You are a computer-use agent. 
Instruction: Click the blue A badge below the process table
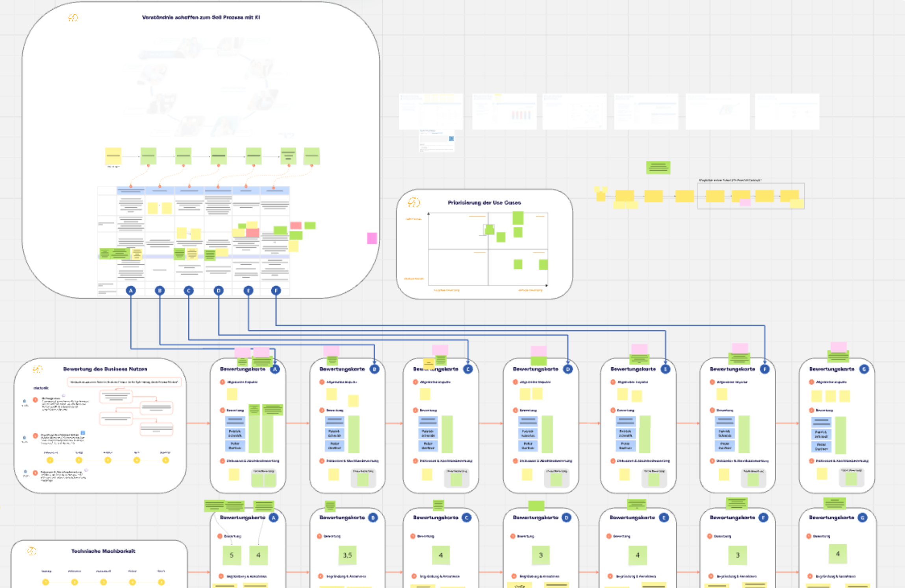coord(131,290)
